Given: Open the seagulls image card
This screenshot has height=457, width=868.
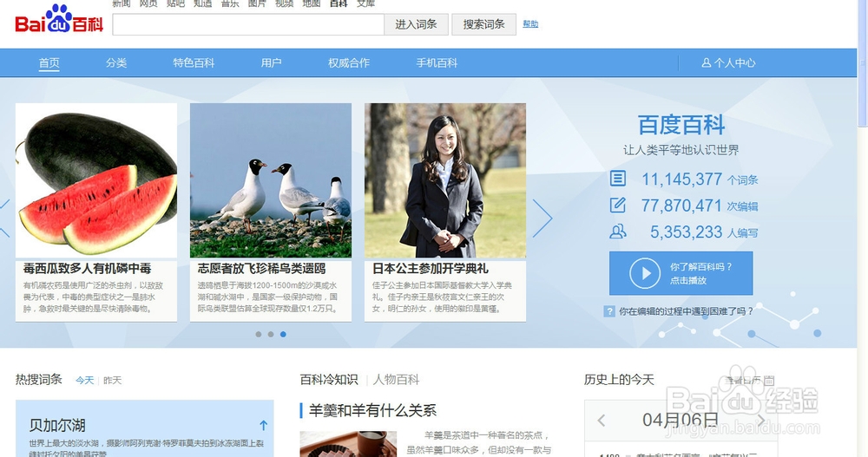Looking at the screenshot, I should pos(271,180).
